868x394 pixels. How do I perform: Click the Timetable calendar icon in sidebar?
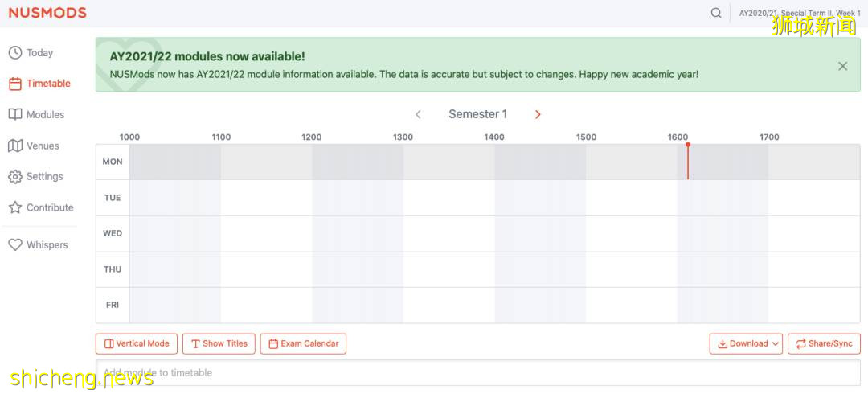click(15, 84)
